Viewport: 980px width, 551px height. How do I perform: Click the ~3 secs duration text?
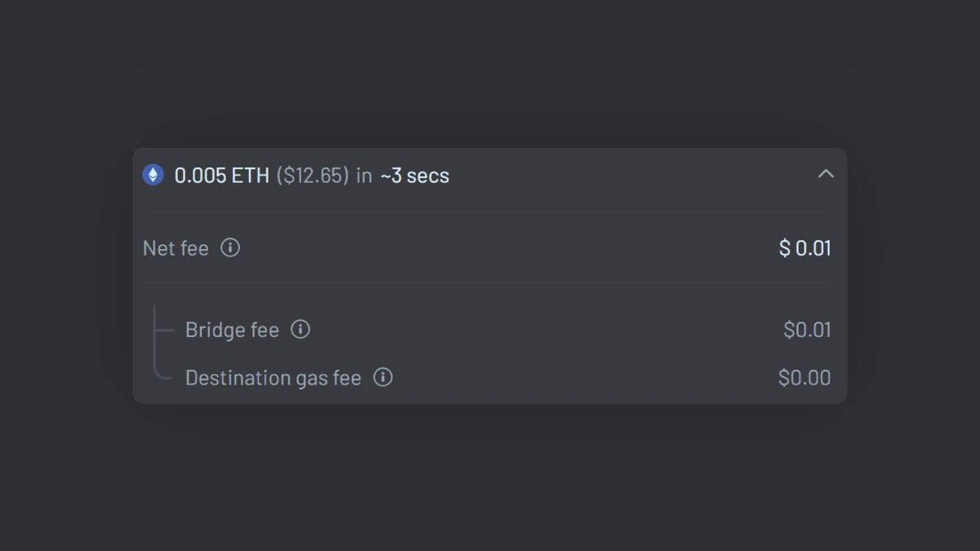pos(413,175)
